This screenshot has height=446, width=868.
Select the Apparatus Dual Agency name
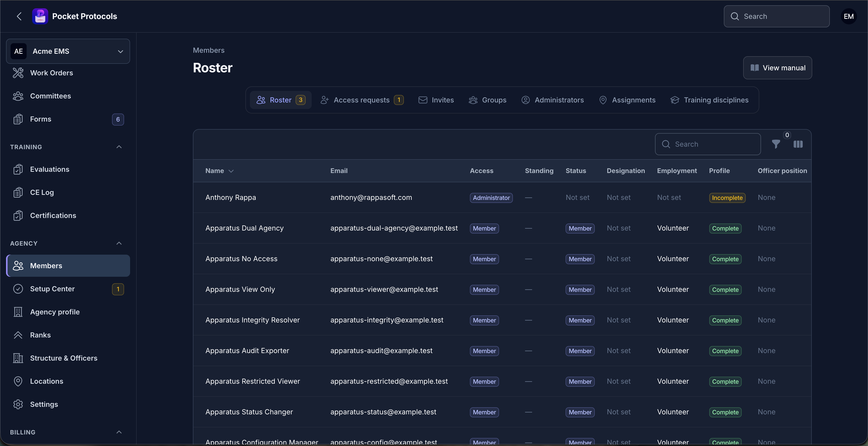245,228
